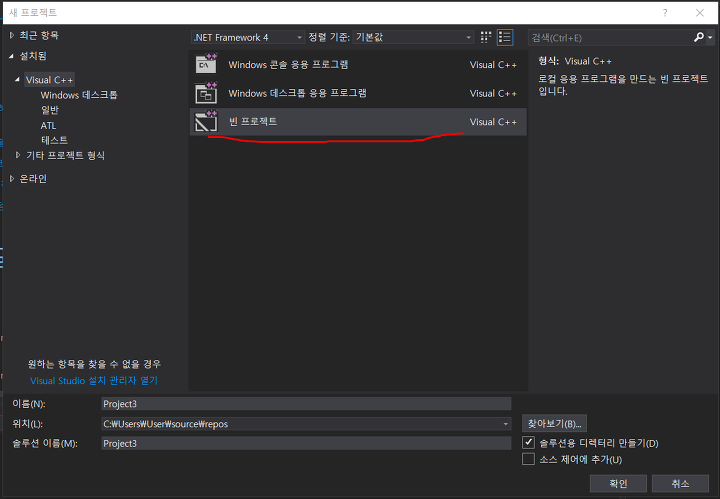
Task: Toggle 솔루션용 디렉터리 만들기 checkbox
Action: pyautogui.click(x=529, y=443)
